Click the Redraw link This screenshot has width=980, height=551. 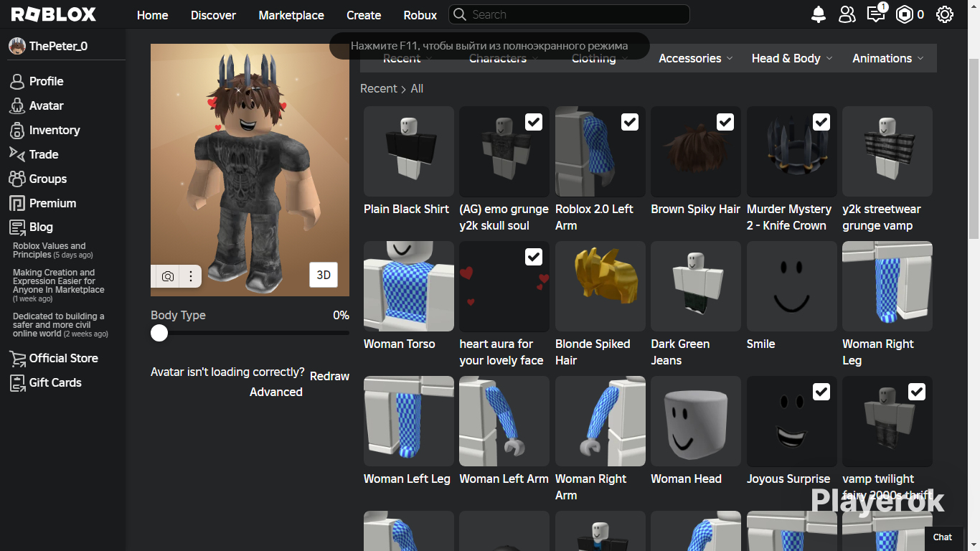pos(329,376)
